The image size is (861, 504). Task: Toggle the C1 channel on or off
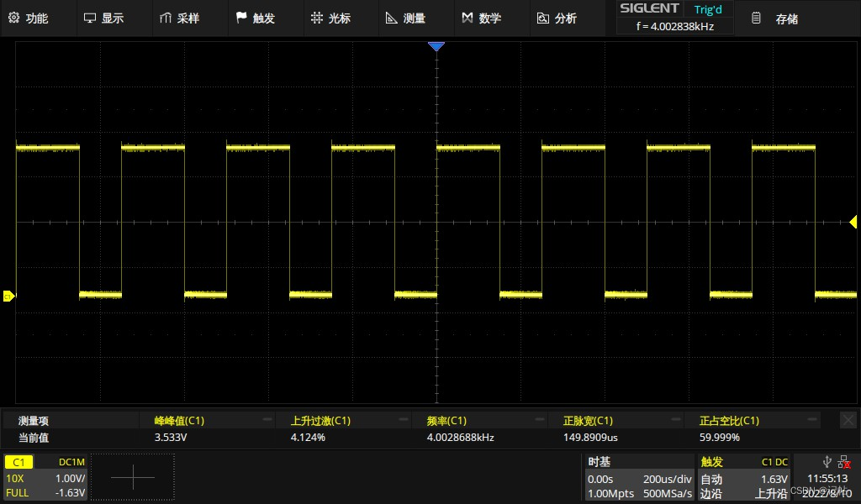(18, 461)
